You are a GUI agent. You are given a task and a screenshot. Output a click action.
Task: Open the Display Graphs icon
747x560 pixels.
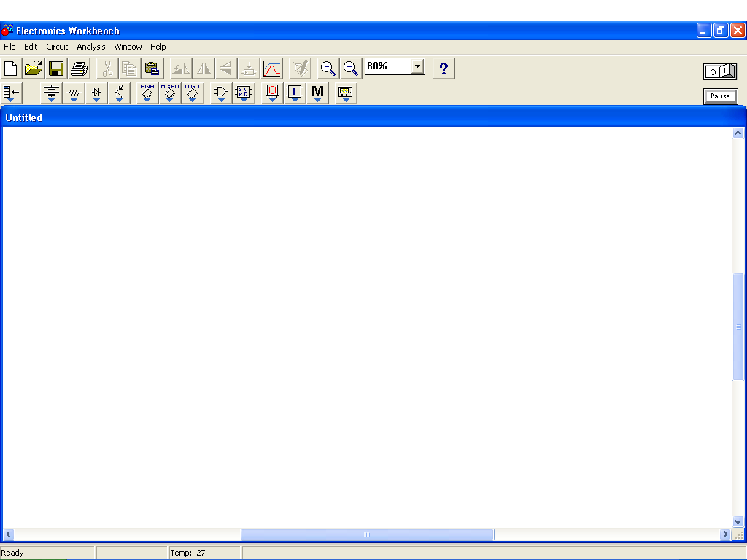pyautogui.click(x=271, y=69)
